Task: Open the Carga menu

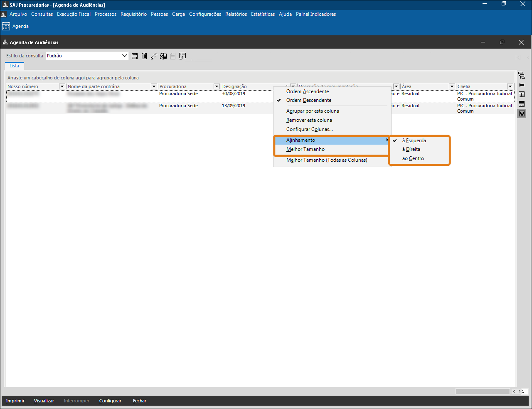Action: (x=178, y=14)
